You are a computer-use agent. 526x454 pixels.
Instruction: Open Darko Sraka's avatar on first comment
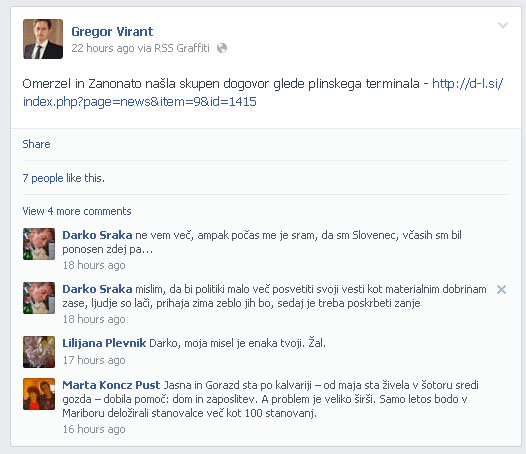pyautogui.click(x=39, y=244)
